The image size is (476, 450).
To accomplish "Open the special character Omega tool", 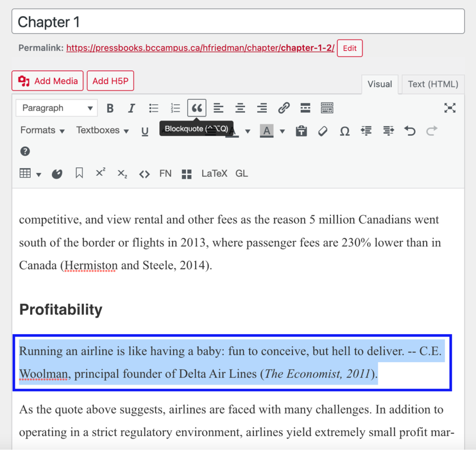I will pyautogui.click(x=344, y=131).
